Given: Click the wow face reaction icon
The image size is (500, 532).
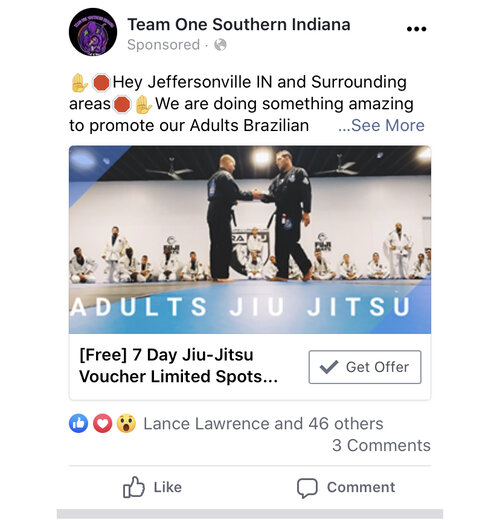Looking at the screenshot, I should click(126, 423).
